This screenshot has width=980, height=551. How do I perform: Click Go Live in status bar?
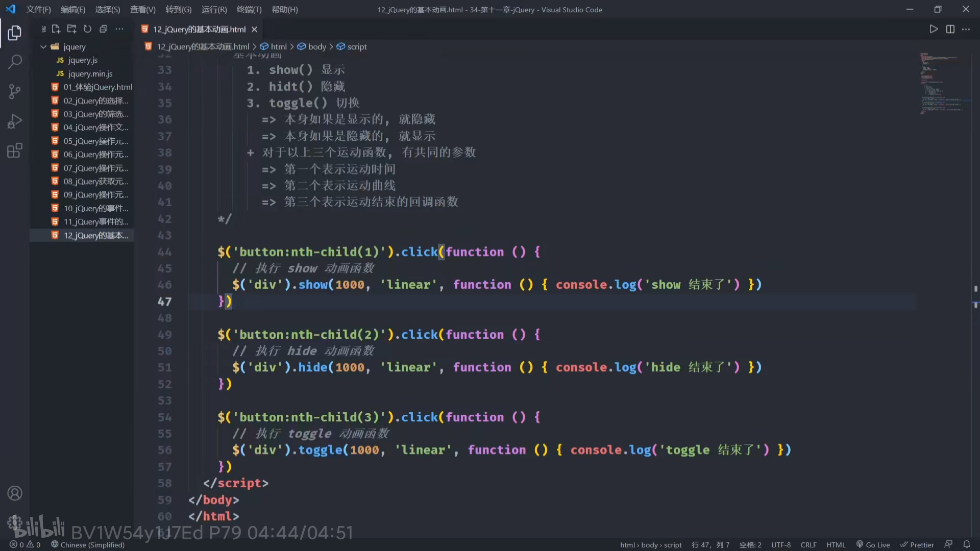point(873,544)
